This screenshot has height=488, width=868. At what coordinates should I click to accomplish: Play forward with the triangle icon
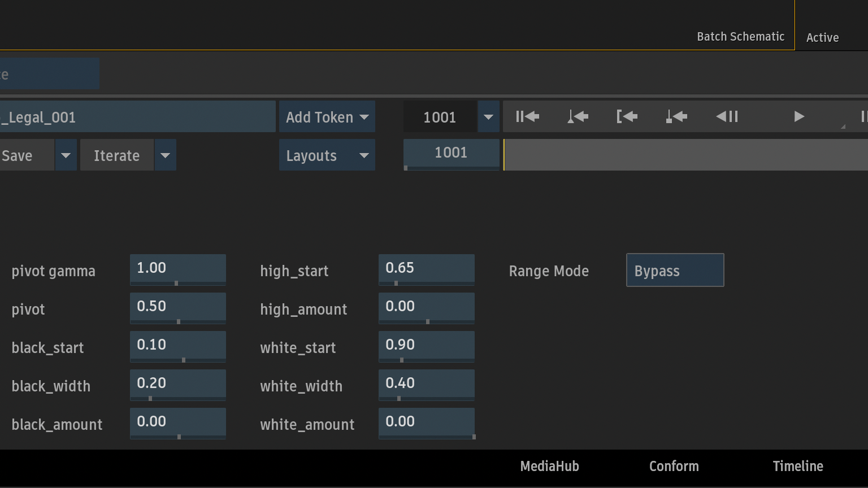point(799,116)
